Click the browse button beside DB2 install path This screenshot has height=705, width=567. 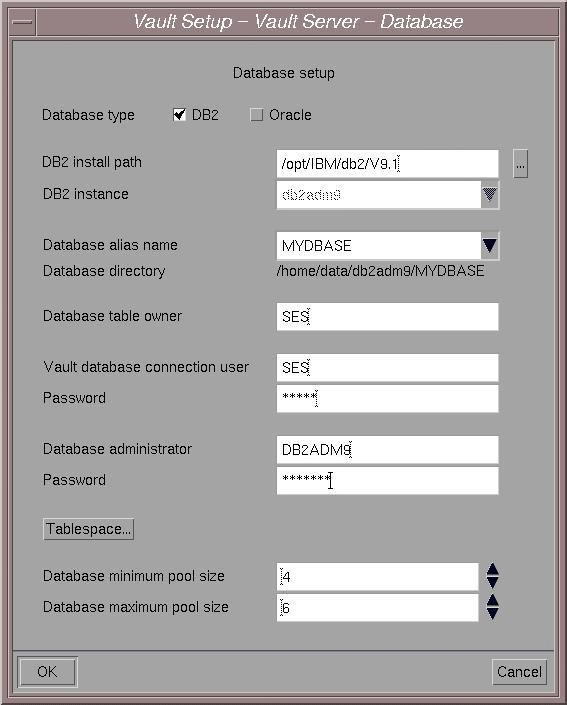coord(520,164)
